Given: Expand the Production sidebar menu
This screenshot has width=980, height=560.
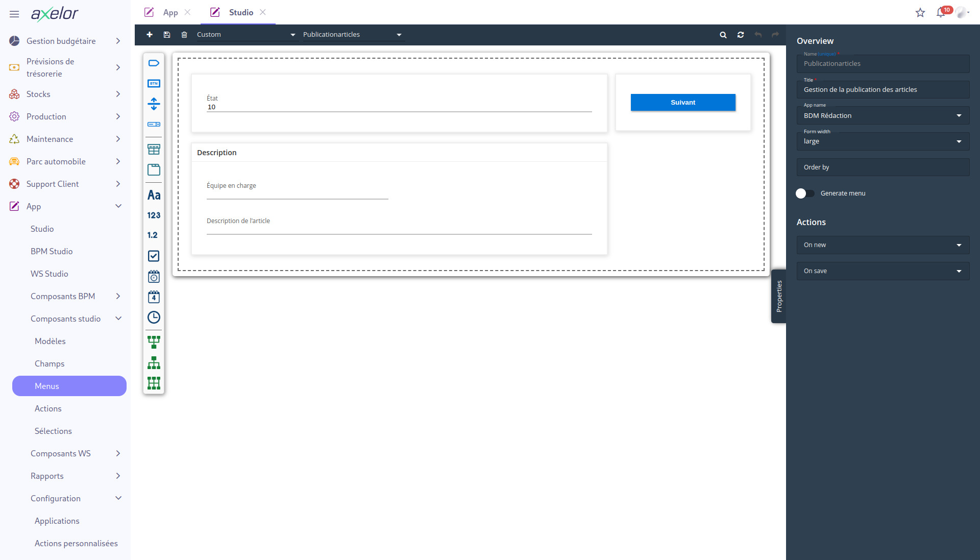Looking at the screenshot, I should point(65,116).
